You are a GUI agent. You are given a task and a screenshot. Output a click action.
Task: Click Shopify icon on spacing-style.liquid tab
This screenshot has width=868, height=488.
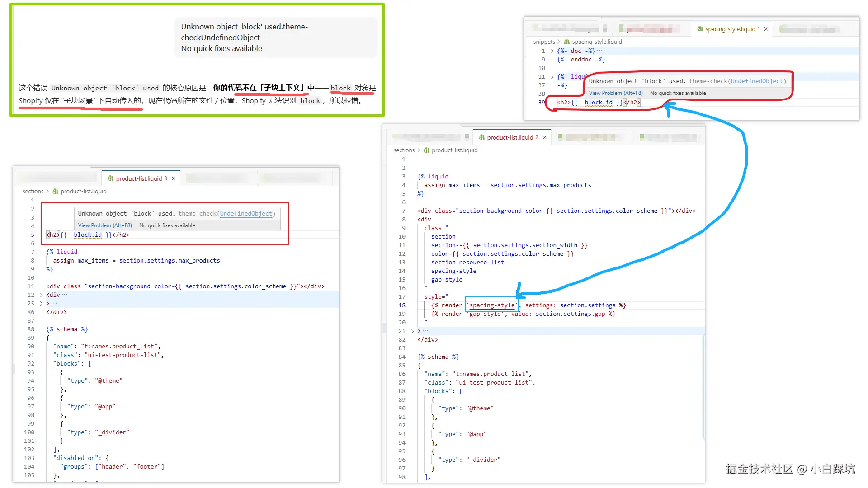(x=700, y=29)
